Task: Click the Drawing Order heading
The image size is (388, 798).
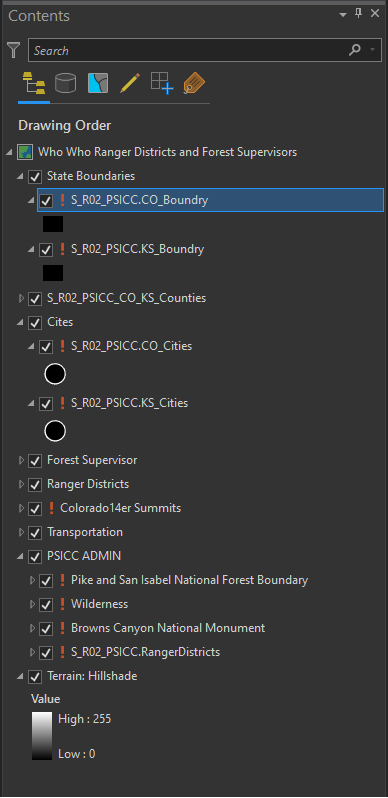Action: 65,125
